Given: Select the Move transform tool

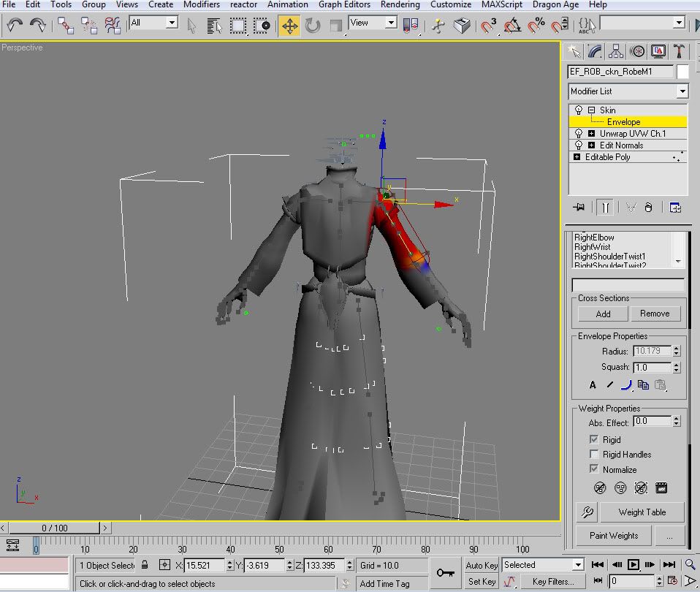Looking at the screenshot, I should [x=289, y=26].
